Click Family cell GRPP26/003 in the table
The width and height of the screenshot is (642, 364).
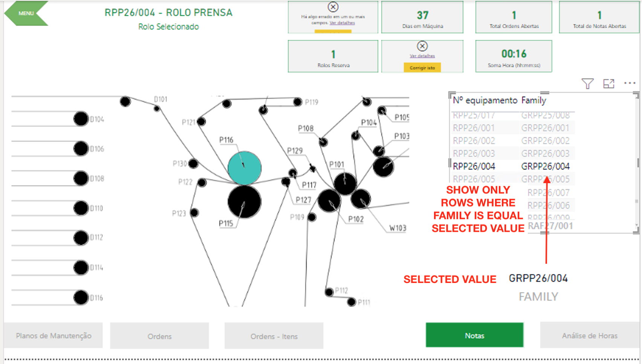pos(545,154)
